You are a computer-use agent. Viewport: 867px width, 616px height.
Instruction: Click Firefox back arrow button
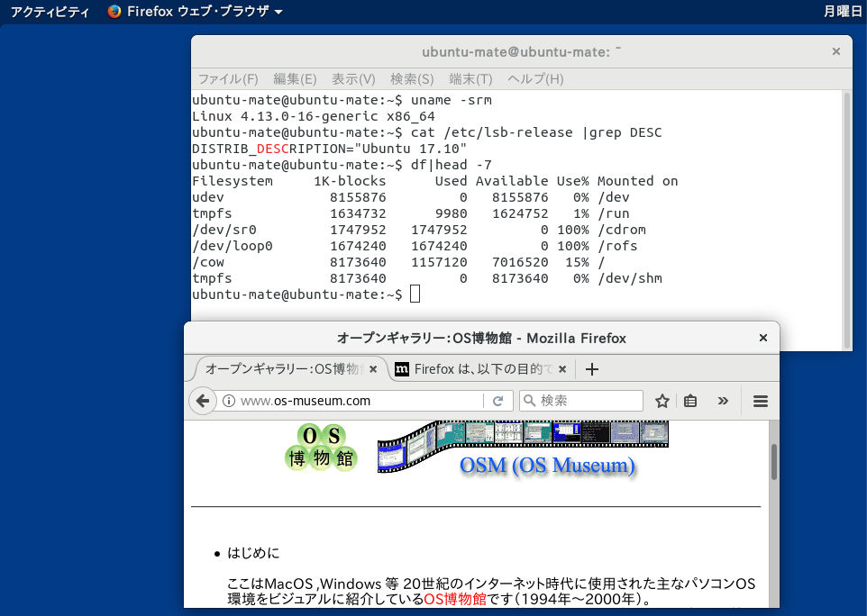203,401
